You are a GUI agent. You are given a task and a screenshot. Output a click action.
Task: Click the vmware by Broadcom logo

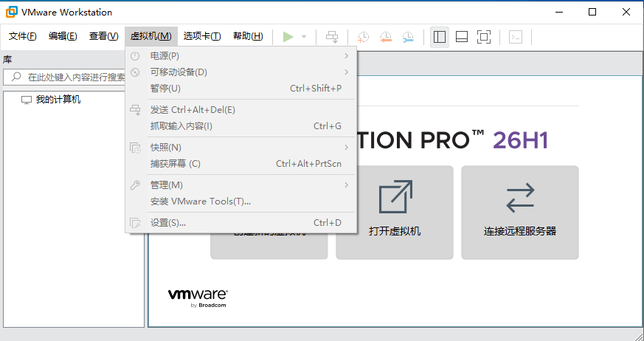tap(198, 298)
